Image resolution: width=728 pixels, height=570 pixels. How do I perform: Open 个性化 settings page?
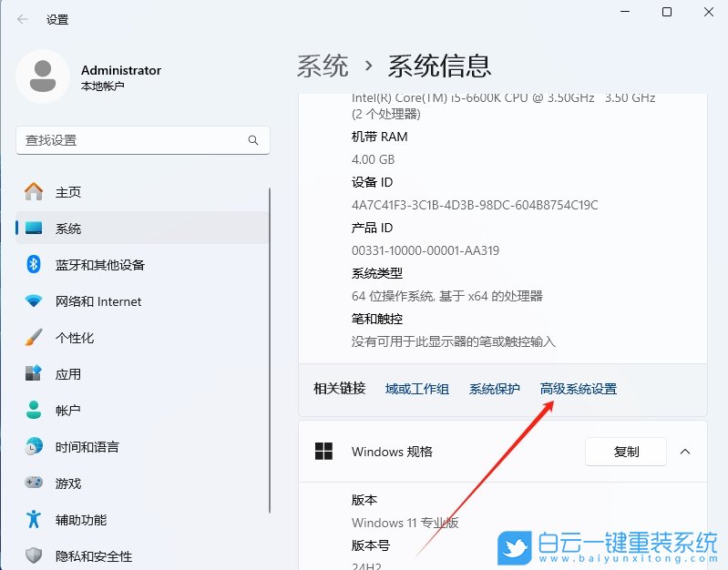(142, 338)
